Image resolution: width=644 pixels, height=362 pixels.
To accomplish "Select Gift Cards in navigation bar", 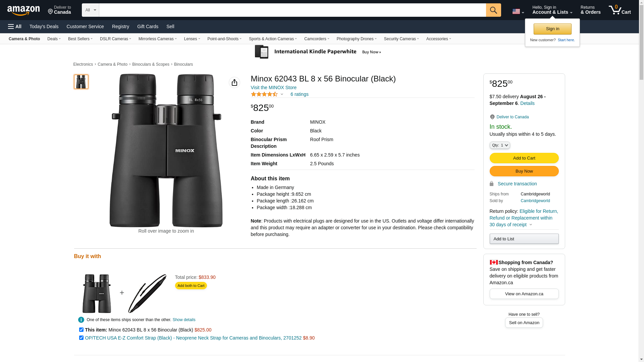I will click(148, 26).
